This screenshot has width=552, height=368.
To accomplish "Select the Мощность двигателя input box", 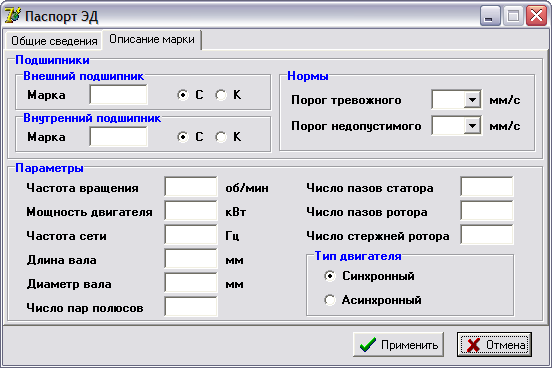I will [191, 211].
